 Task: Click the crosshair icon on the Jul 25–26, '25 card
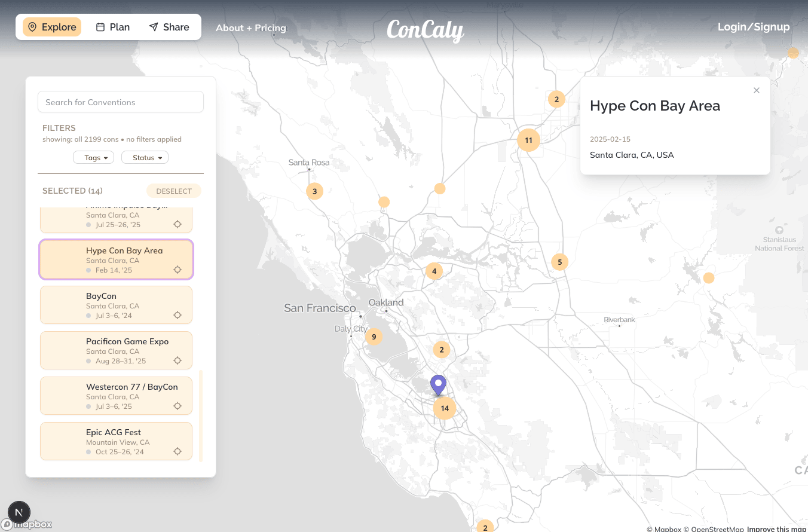coord(177,224)
